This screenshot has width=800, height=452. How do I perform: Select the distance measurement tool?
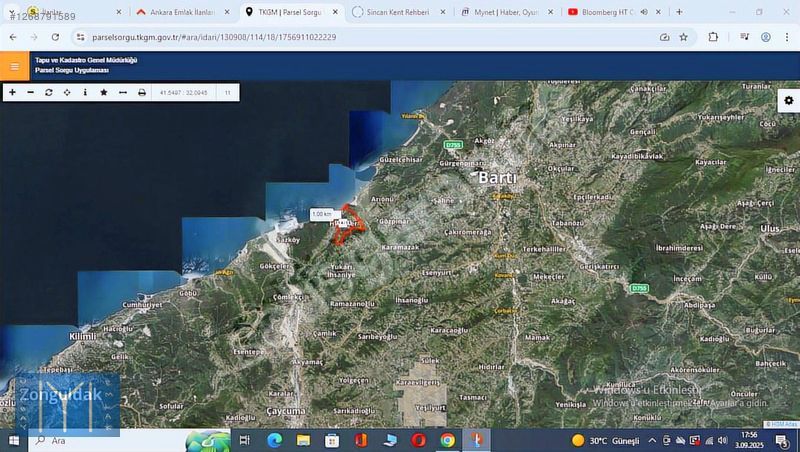pyautogui.click(x=122, y=92)
